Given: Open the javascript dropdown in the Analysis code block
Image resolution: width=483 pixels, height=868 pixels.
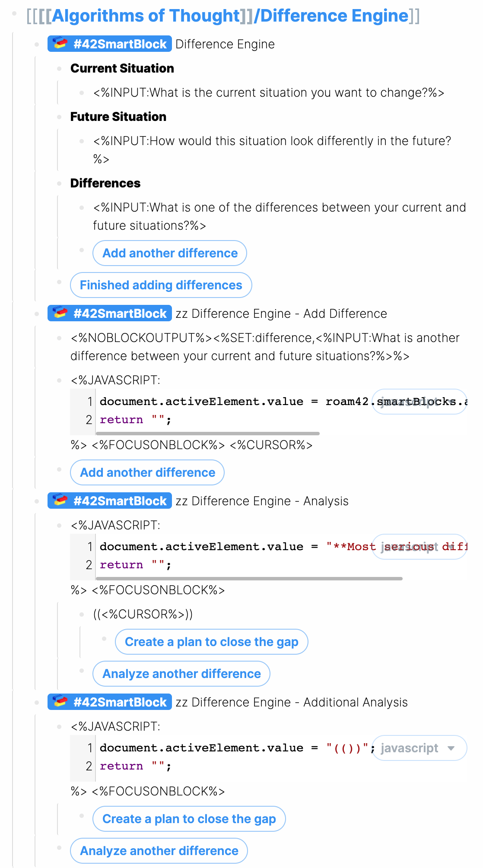Looking at the screenshot, I should (419, 546).
